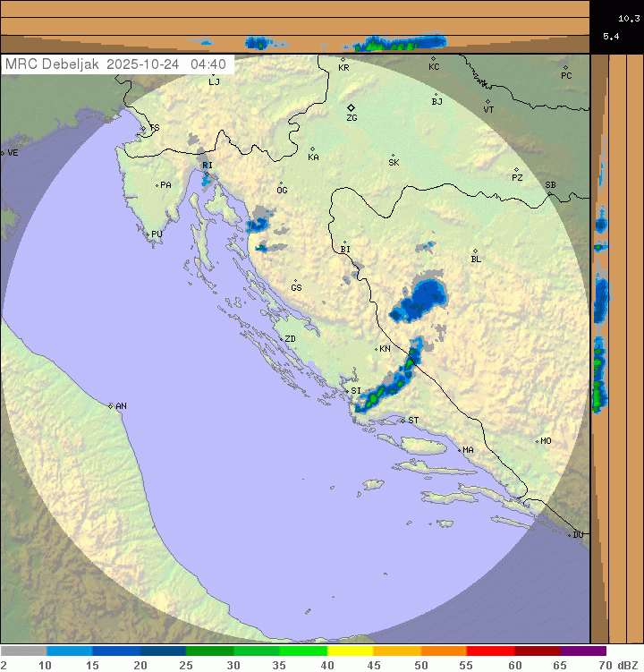The image size is (644, 672).
Task: Click the KN Knin location marker
Action: pos(376,349)
